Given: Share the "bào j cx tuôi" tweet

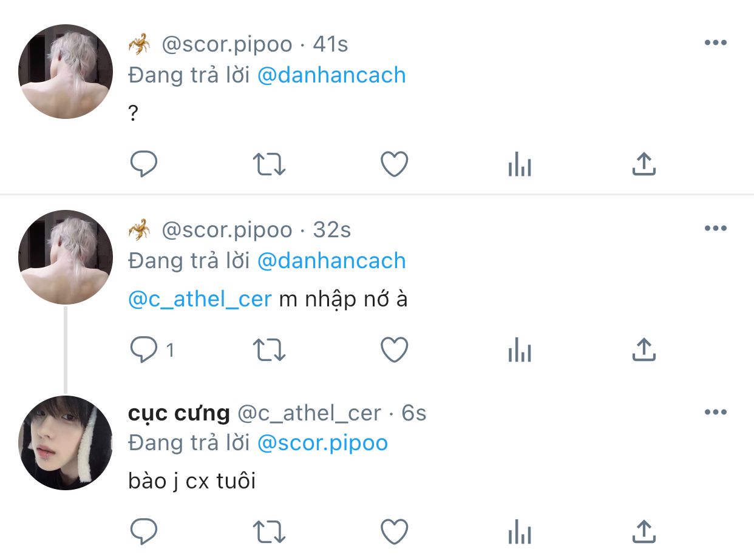Looking at the screenshot, I should pos(644,531).
